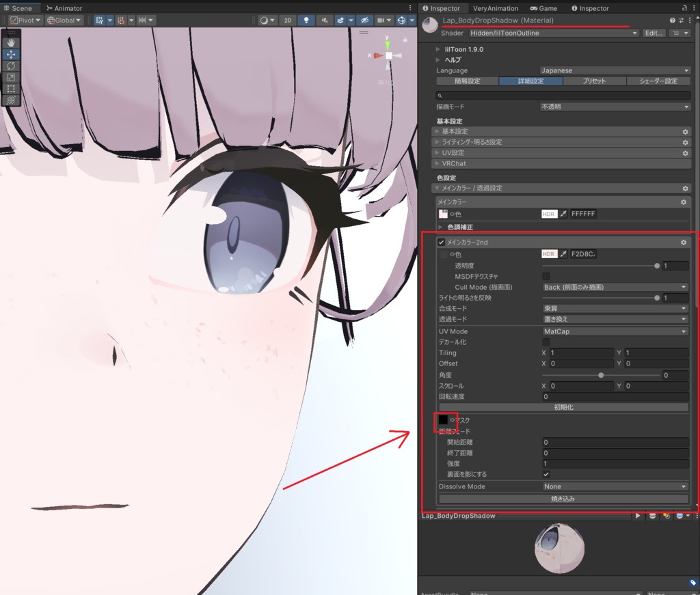Enable the MSDFテクスチャ checkbox
Viewport: 700px width, 595px height.
pos(546,277)
